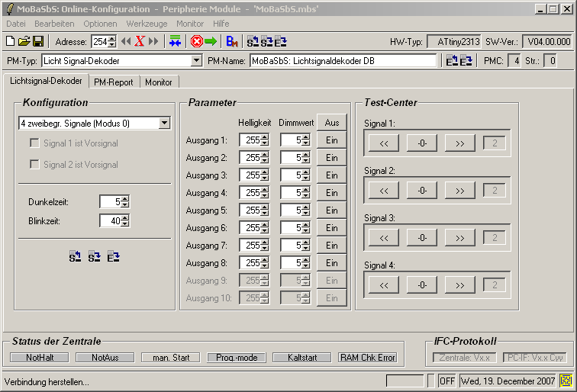577x392 pixels.
Task: Click the BM icon in the toolbar
Action: click(233, 41)
